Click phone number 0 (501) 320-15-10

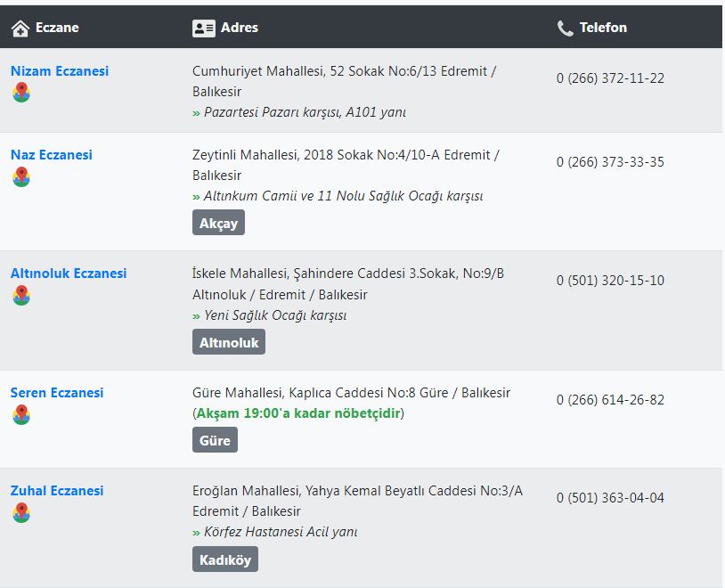pyautogui.click(x=610, y=280)
